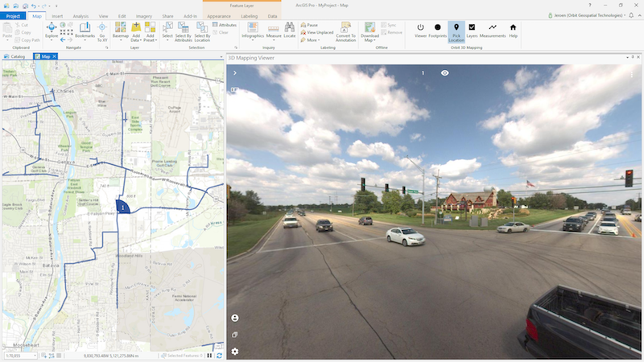Viewport: 644px width, 362px height.
Task: Open the map scale dropdown
Action: (24, 355)
